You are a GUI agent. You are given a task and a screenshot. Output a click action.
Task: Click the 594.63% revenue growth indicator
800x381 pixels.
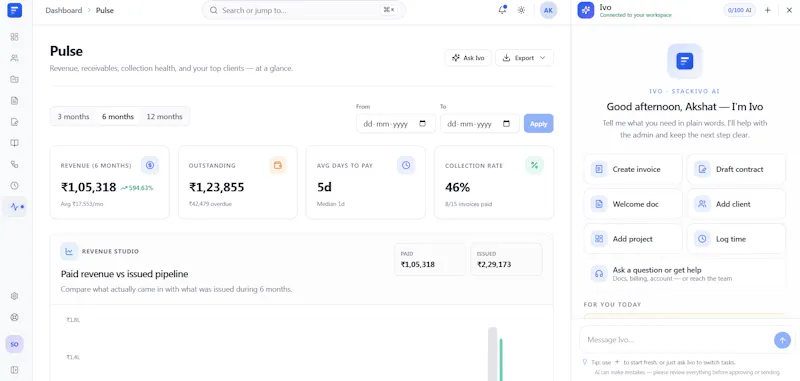coord(137,188)
